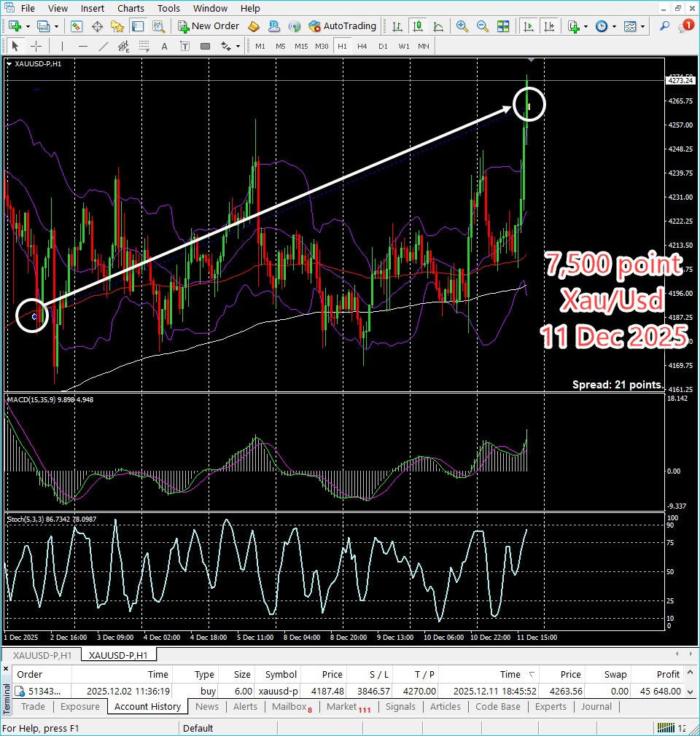Toggle the H4 timeframe button
The height and width of the screenshot is (736, 700).
362,46
